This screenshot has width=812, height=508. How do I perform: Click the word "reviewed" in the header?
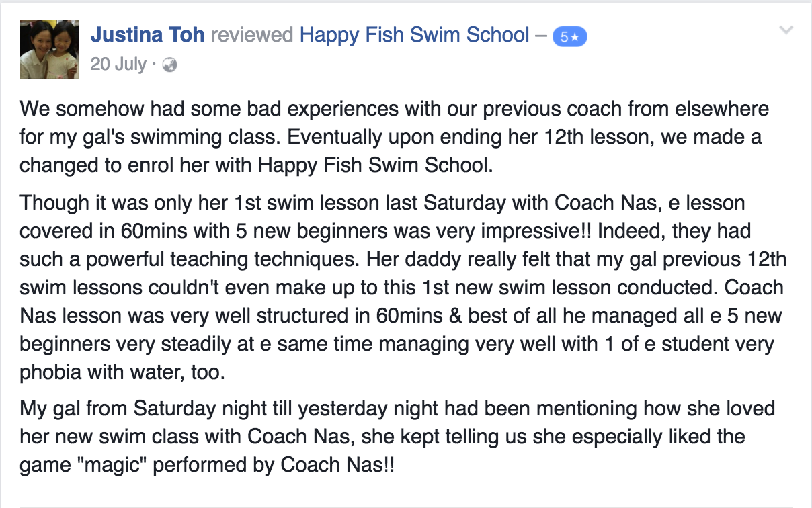252,35
